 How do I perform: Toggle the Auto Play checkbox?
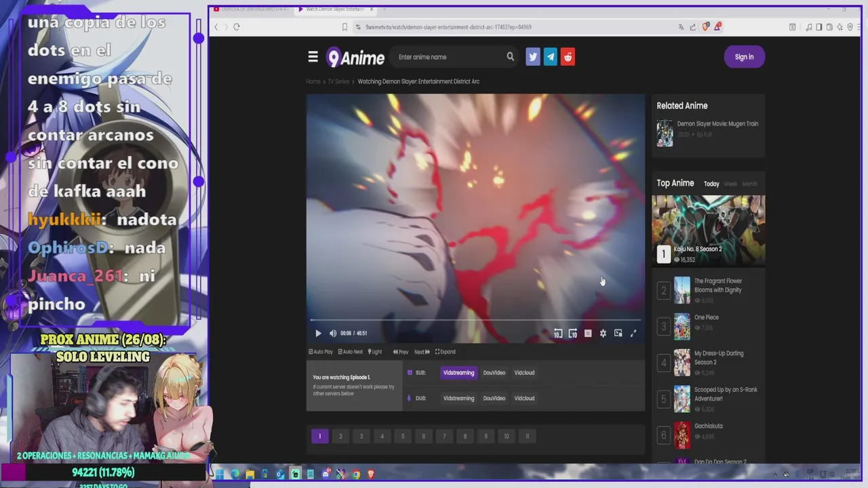pyautogui.click(x=321, y=352)
